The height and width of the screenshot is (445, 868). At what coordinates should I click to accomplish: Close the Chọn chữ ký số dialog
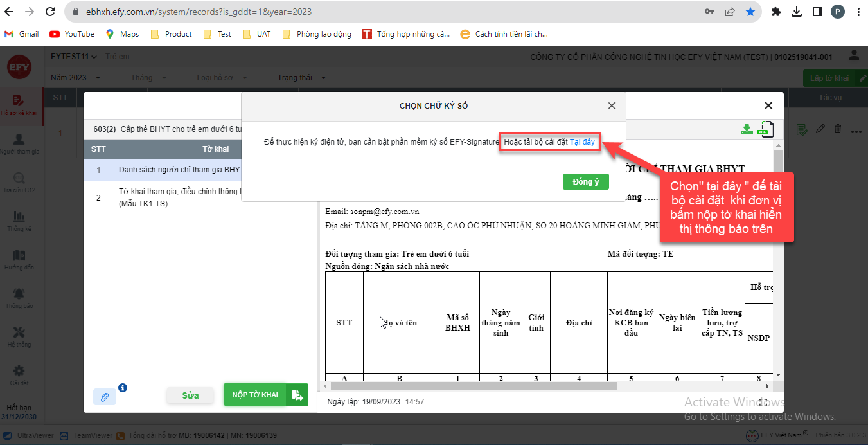point(612,106)
